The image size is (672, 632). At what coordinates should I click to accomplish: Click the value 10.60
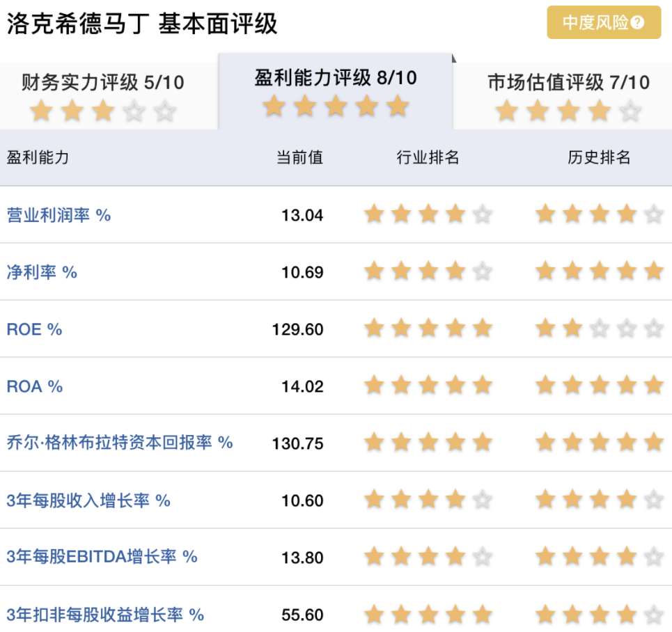[x=302, y=500]
